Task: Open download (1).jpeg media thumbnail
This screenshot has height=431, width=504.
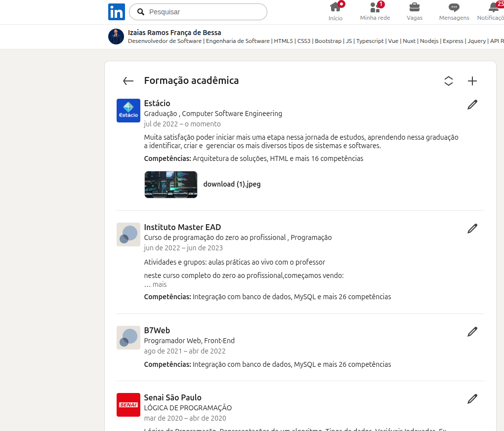Action: pyautogui.click(x=170, y=184)
